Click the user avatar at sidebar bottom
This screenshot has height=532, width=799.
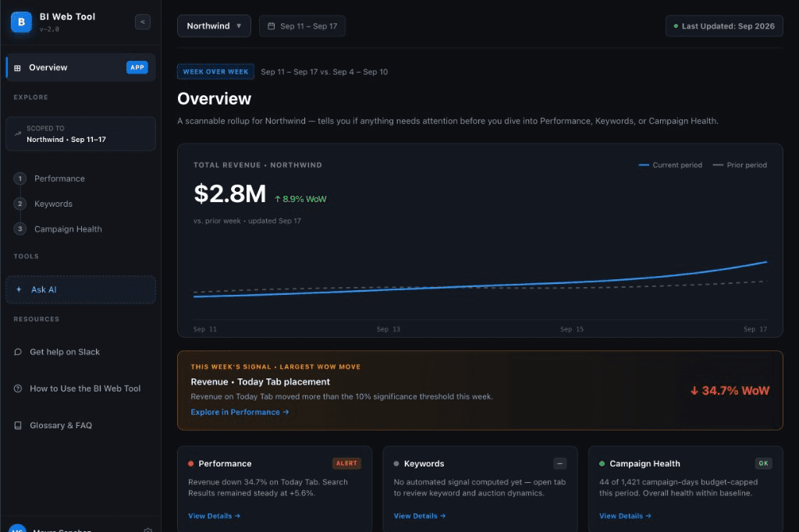[18, 528]
